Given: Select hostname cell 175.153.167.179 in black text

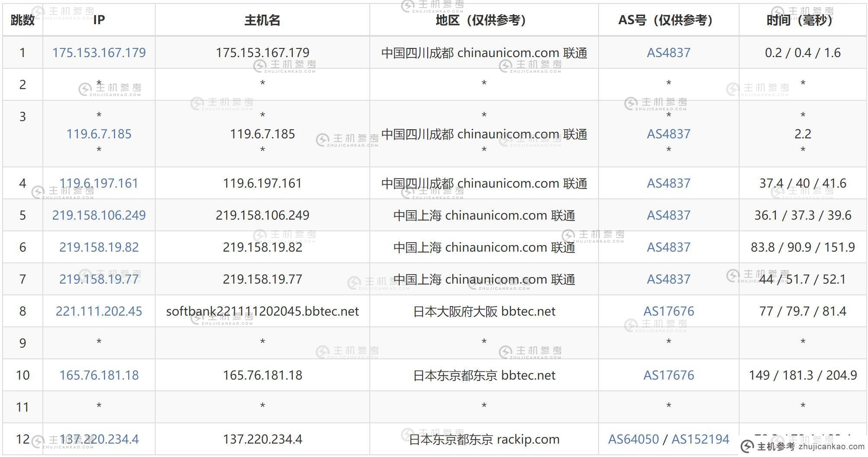Looking at the screenshot, I should click(262, 53).
